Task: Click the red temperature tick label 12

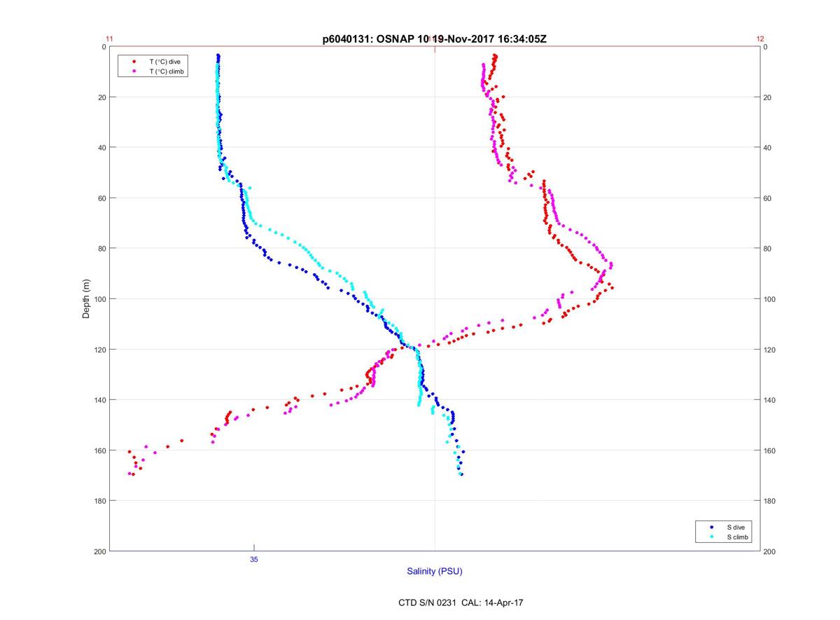Action: pyautogui.click(x=760, y=39)
